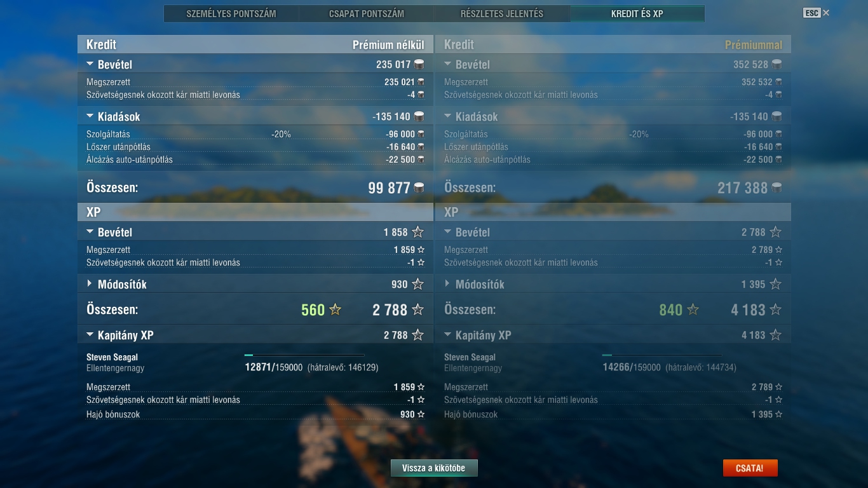
Task: Start a new battle with Csata! button
Action: pos(750,468)
